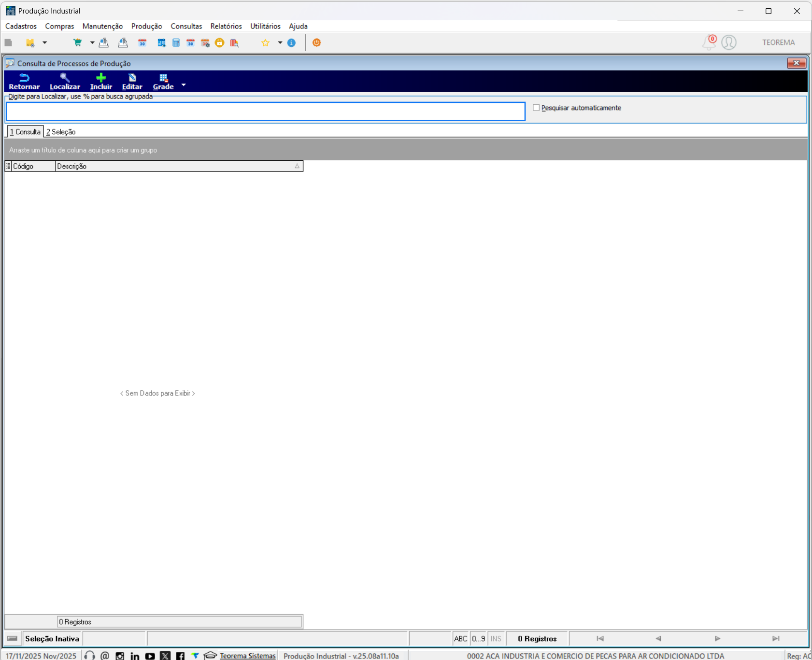
Task: Open the blue info icon
Action: [291, 42]
